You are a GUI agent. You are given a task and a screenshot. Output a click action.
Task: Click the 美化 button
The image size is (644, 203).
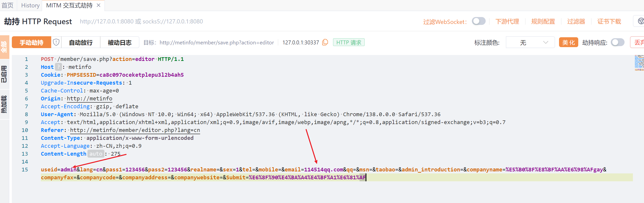[x=568, y=42]
